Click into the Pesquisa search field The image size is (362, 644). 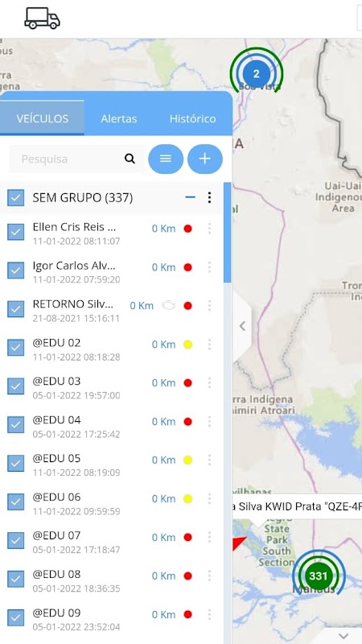pos(77,159)
